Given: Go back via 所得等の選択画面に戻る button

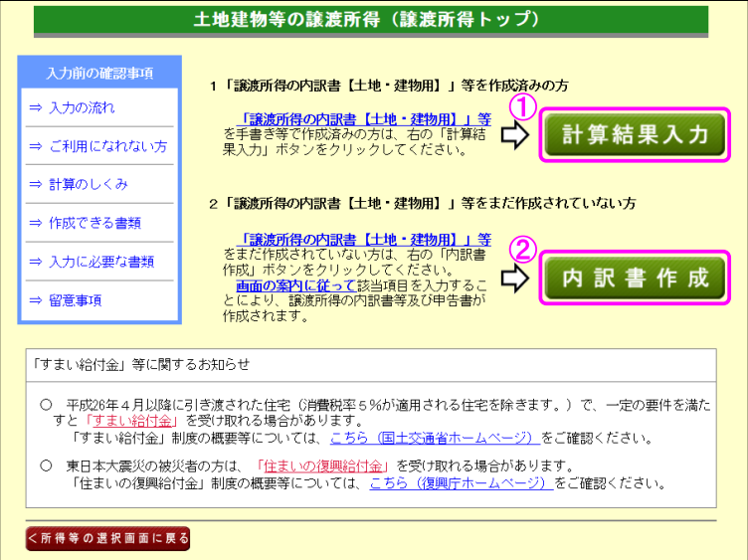Looking at the screenshot, I should point(107,538).
